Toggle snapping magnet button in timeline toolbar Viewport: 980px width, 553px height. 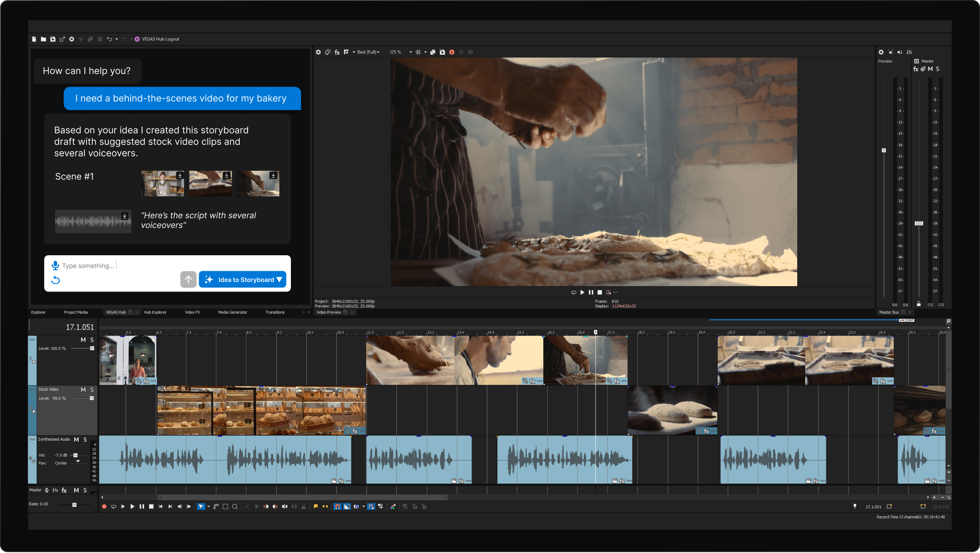[337, 507]
